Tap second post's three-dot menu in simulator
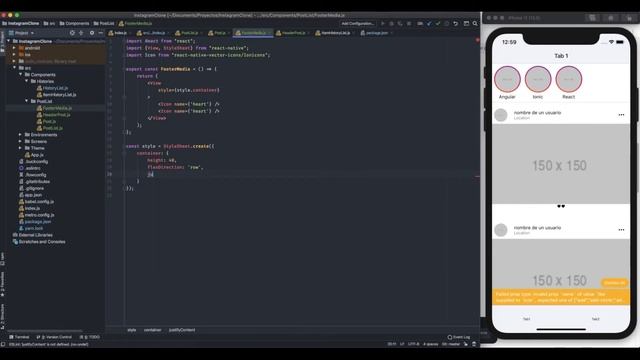Screen dimensions: 640x360 [x=621, y=230]
